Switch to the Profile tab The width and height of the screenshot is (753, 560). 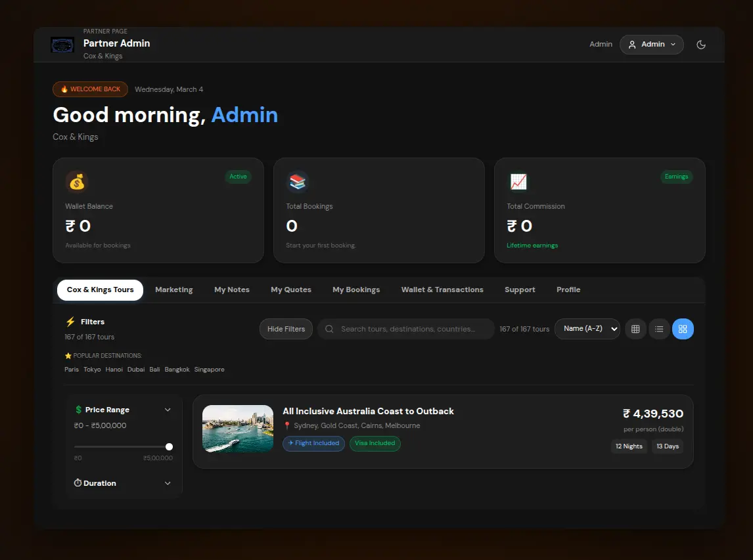click(x=568, y=290)
